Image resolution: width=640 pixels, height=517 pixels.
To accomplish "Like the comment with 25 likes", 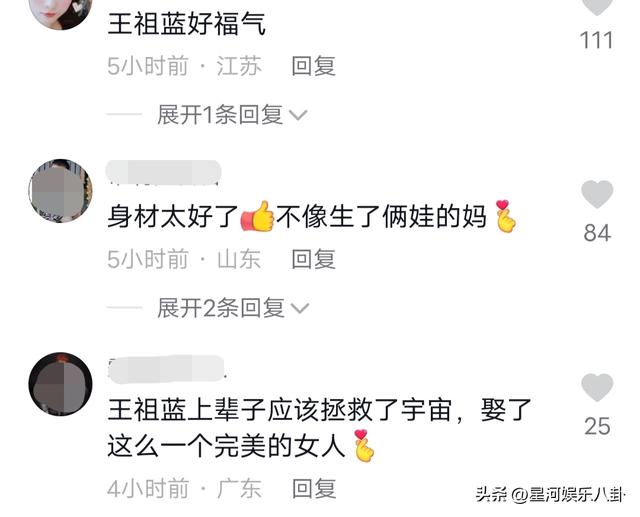I will (597, 387).
